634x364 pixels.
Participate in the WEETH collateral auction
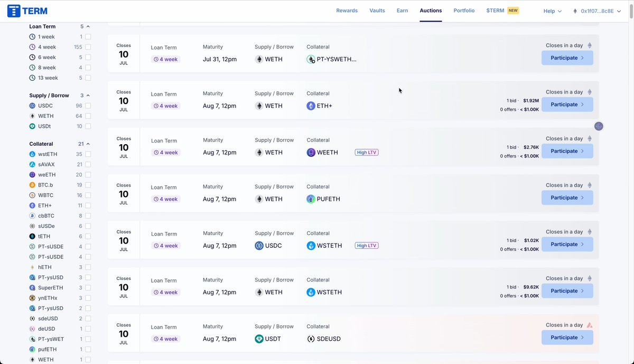pyautogui.click(x=567, y=151)
